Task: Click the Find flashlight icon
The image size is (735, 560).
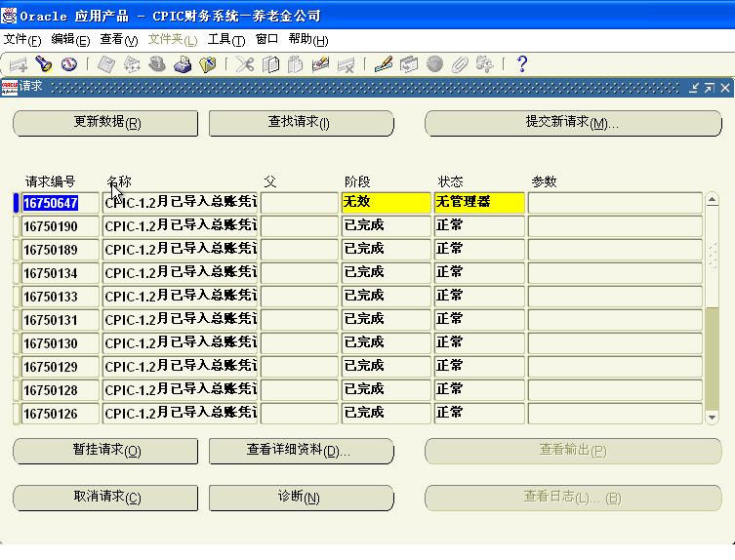Action: [x=44, y=64]
